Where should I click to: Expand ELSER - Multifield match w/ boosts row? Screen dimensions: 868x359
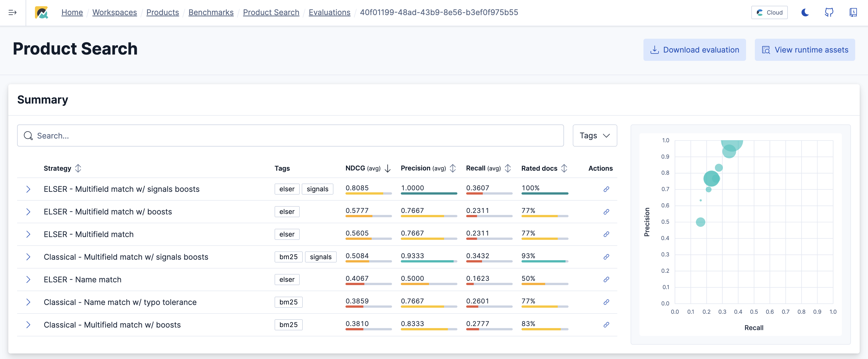click(28, 212)
